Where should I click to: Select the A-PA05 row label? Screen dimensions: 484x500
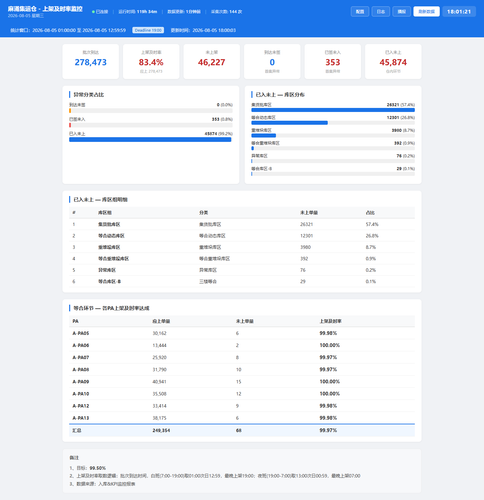(81, 333)
